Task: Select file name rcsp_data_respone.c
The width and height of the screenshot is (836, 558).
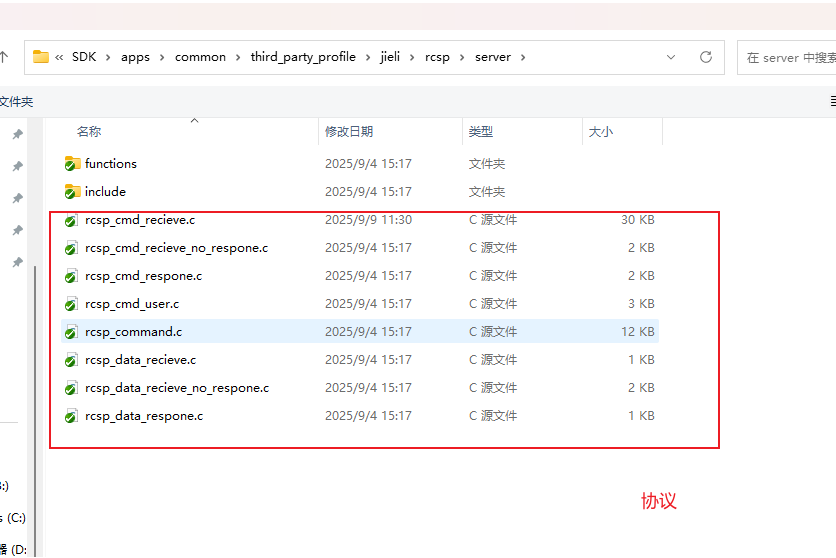Action: click(x=144, y=416)
